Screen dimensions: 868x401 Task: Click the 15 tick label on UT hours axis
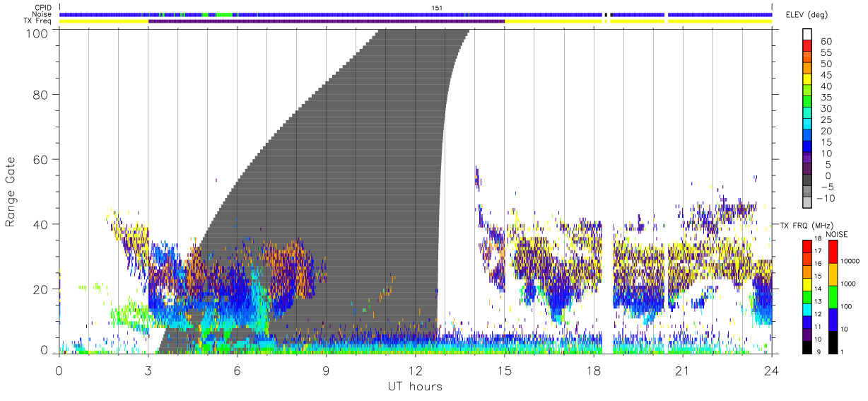tap(505, 370)
